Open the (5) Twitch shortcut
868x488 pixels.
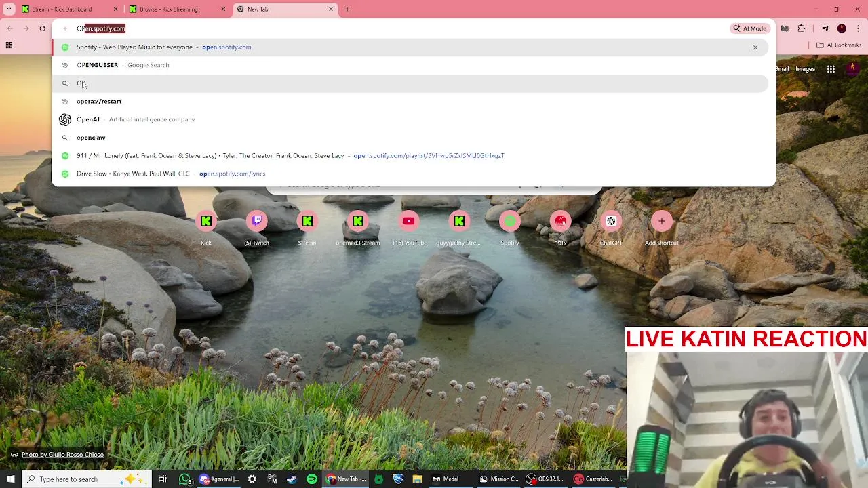coord(256,228)
